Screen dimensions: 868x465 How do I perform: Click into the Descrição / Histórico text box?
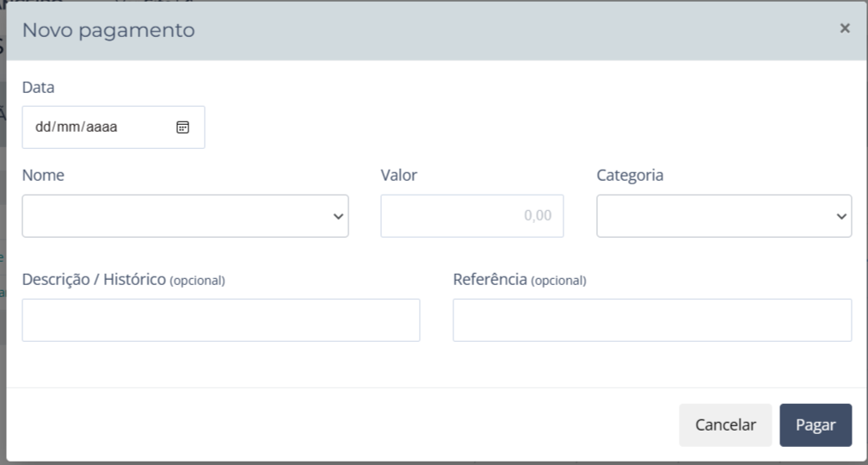(x=221, y=320)
